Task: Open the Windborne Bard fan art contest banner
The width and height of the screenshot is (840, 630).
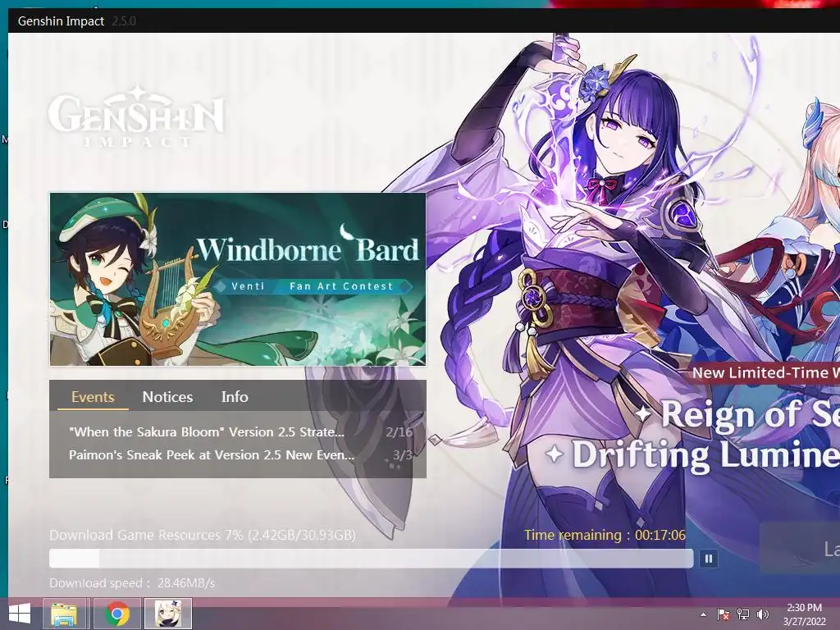Action: tap(238, 279)
